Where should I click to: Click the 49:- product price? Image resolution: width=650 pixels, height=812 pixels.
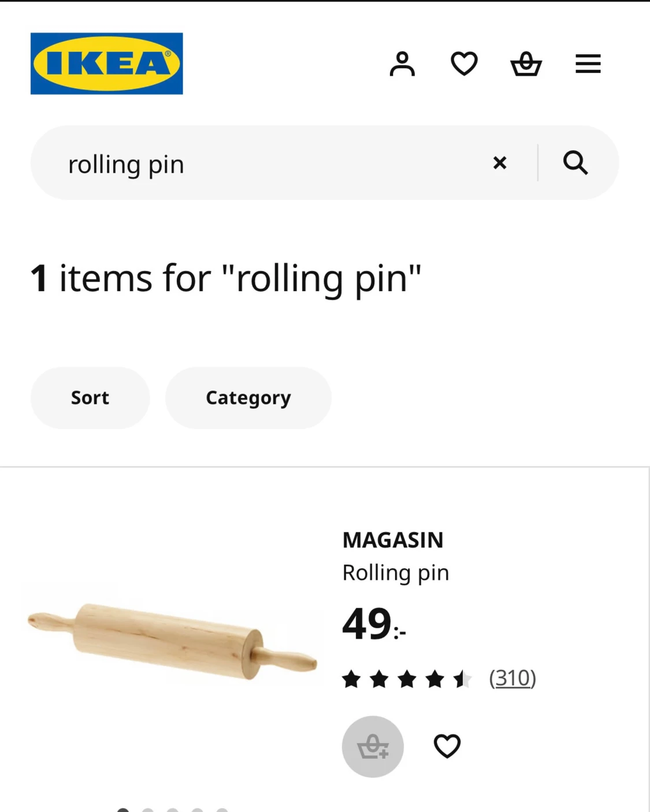coord(373,624)
